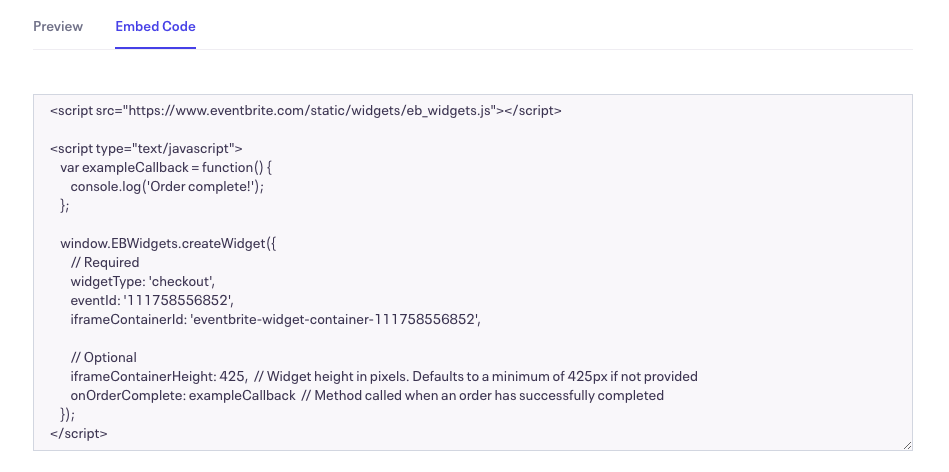
Task: Click the var exampleCallback function line
Action: coord(166,168)
